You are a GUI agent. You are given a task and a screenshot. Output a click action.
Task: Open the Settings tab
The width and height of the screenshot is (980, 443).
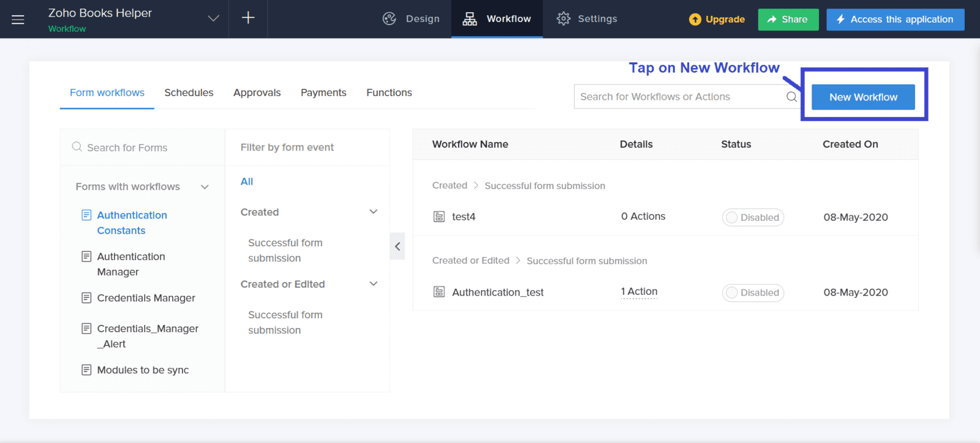[587, 19]
